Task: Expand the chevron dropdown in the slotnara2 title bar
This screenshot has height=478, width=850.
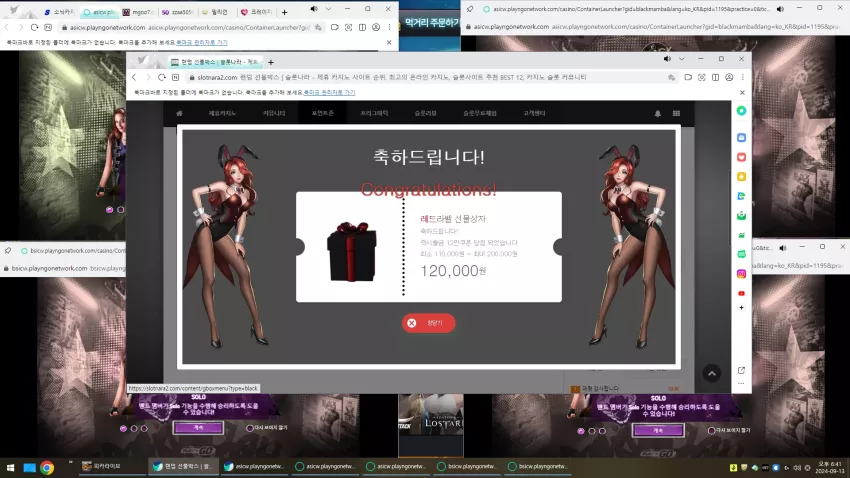Action: (681, 59)
